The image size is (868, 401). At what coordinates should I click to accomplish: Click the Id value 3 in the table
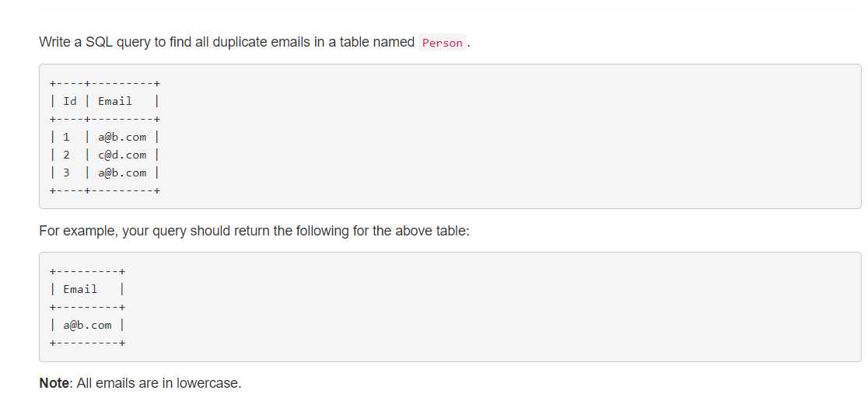point(66,173)
